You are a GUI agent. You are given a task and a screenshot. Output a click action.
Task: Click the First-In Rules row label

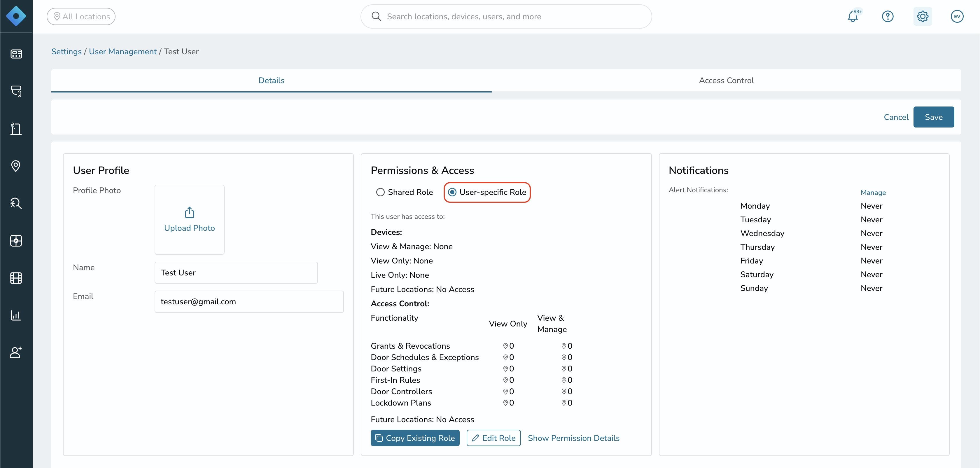395,380
